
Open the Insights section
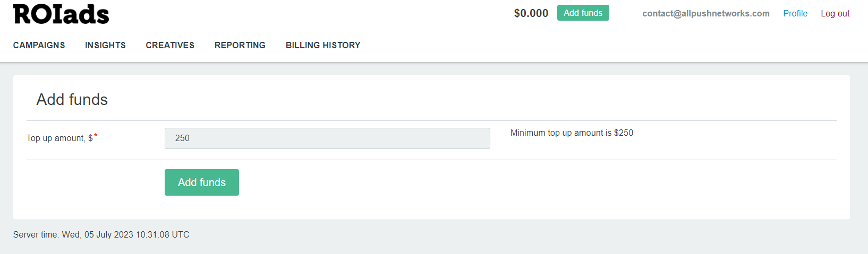(105, 46)
